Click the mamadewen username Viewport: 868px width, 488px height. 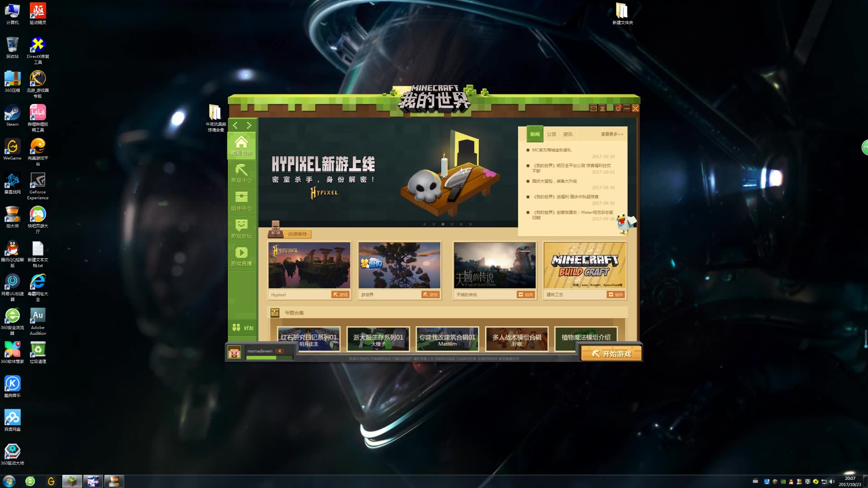pos(260,351)
